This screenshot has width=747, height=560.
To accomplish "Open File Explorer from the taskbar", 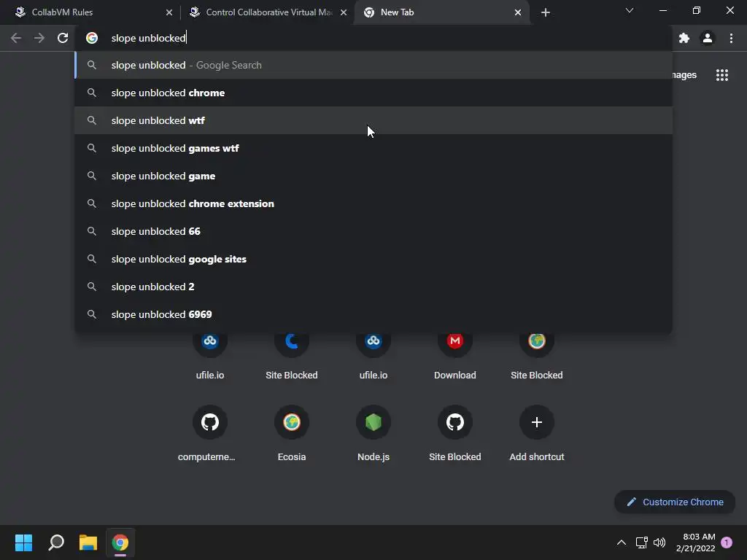I will pos(88,542).
